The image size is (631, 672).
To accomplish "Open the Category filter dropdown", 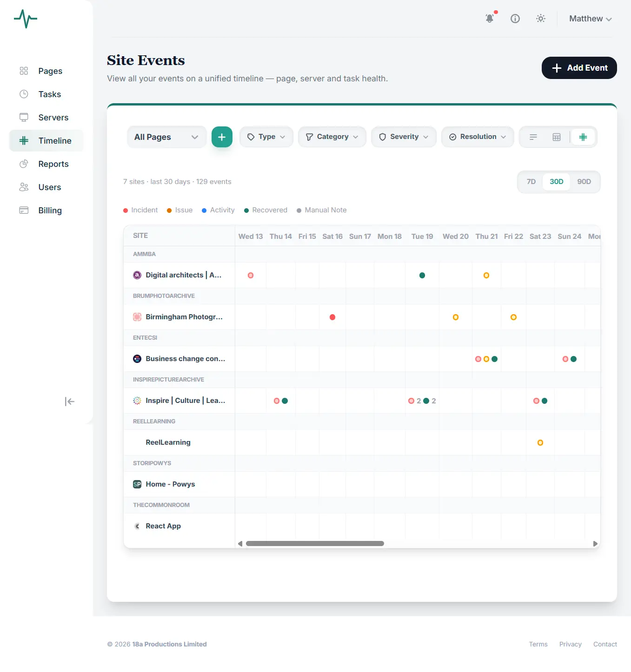I will click(332, 137).
